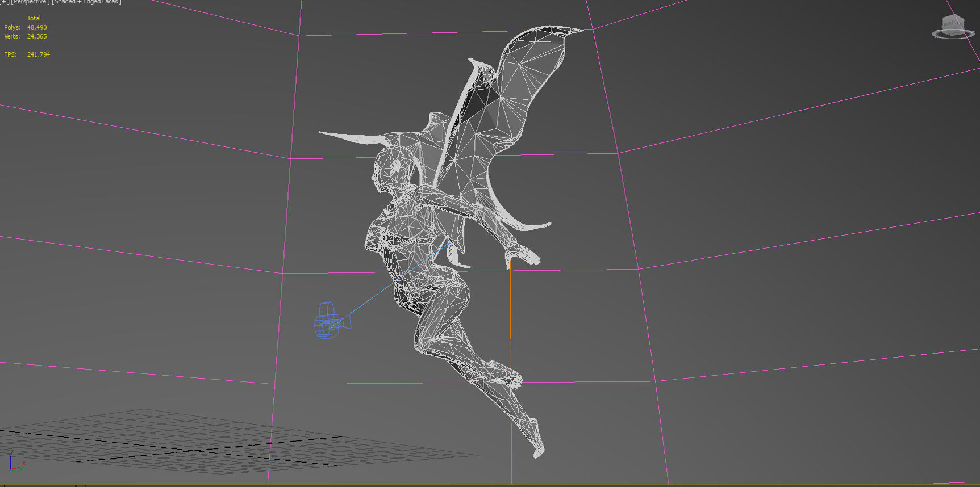Click the ViewCube navigation widget

pyautogui.click(x=953, y=27)
